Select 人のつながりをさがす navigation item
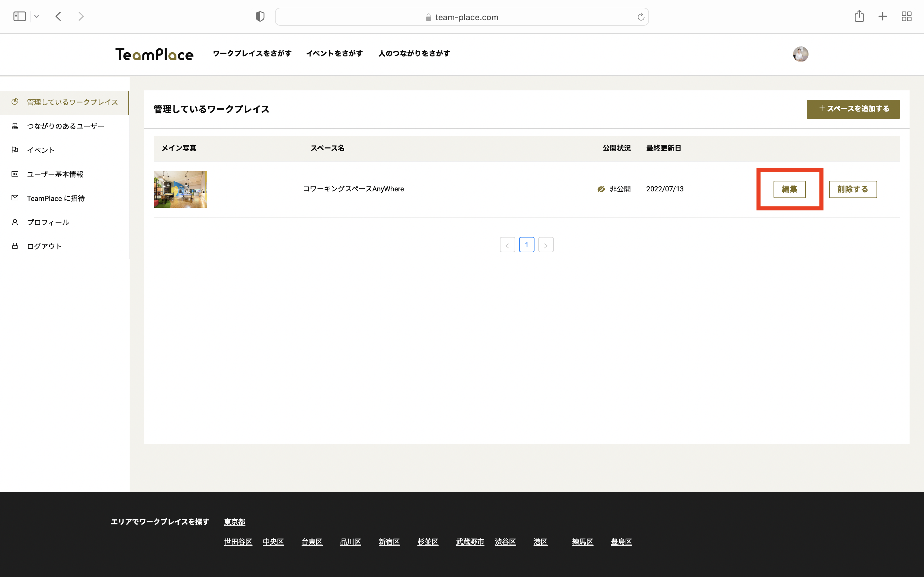This screenshot has width=924, height=577. pyautogui.click(x=414, y=54)
